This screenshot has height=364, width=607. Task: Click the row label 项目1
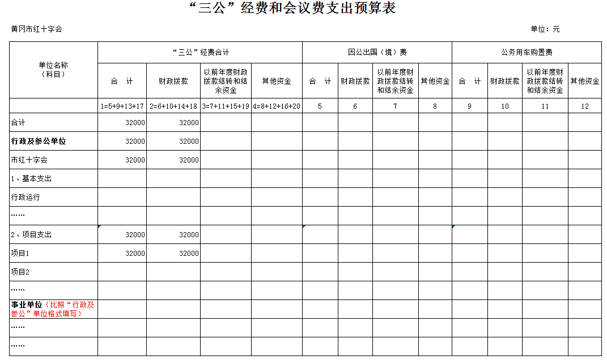20,253
